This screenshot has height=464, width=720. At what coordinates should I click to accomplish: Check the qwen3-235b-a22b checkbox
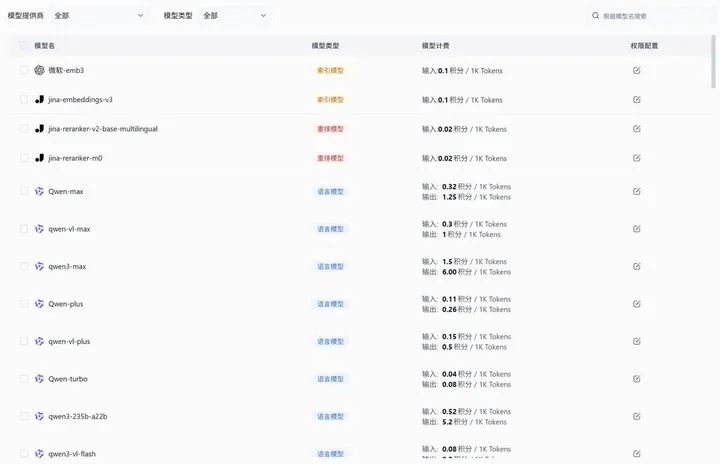tap(24, 416)
